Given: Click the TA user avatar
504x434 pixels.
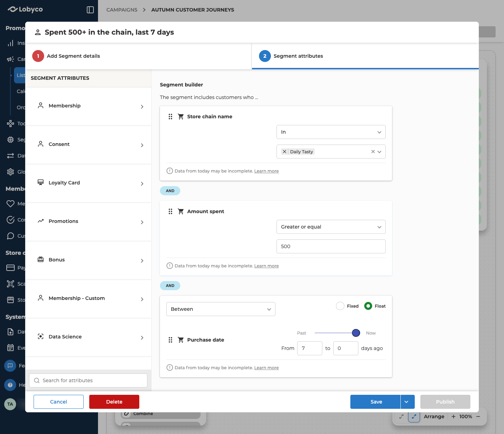Looking at the screenshot, I should [x=10, y=404].
